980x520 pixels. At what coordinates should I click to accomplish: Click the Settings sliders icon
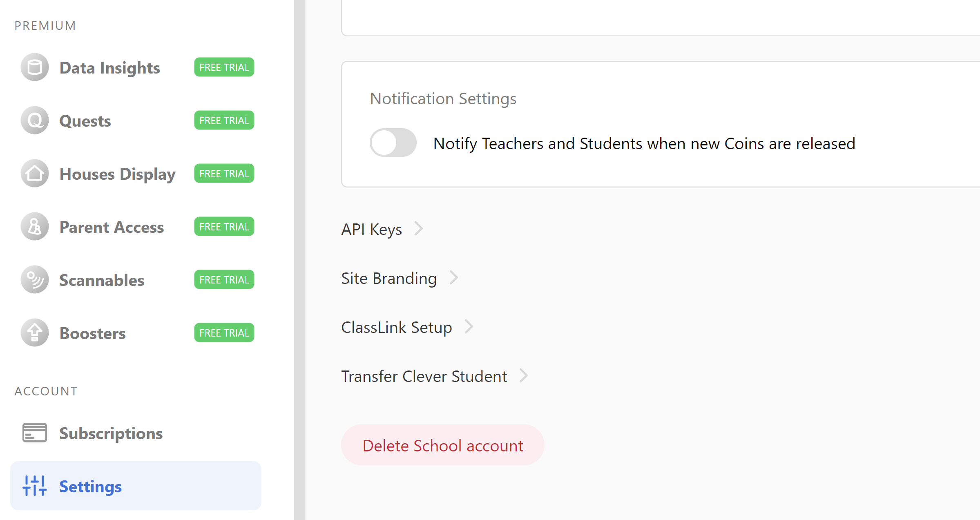[x=35, y=486]
